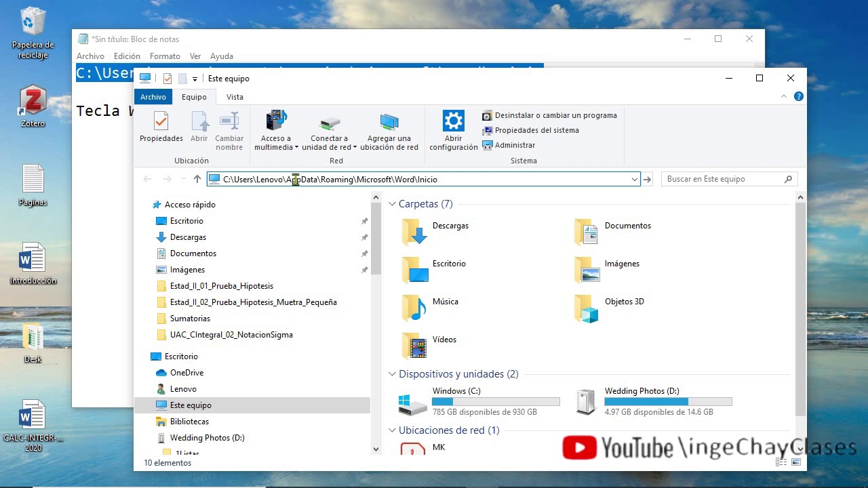Click the Wedding Photos (D:) usage bar
This screenshot has width=868, height=488.
coord(668,402)
